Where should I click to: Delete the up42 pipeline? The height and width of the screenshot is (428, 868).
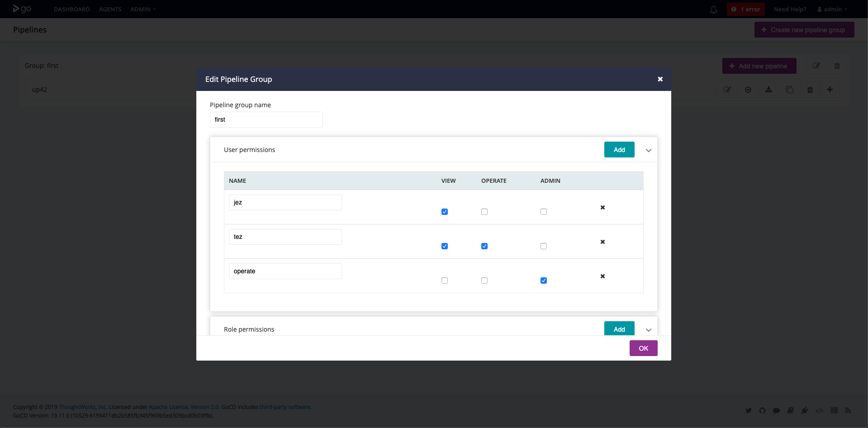tap(810, 90)
